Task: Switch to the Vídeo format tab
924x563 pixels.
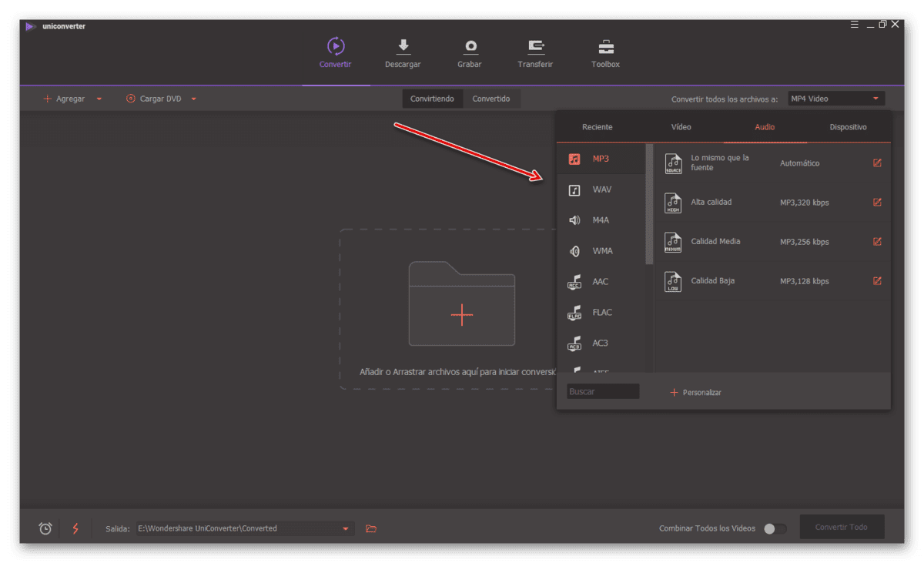Action: 681,127
